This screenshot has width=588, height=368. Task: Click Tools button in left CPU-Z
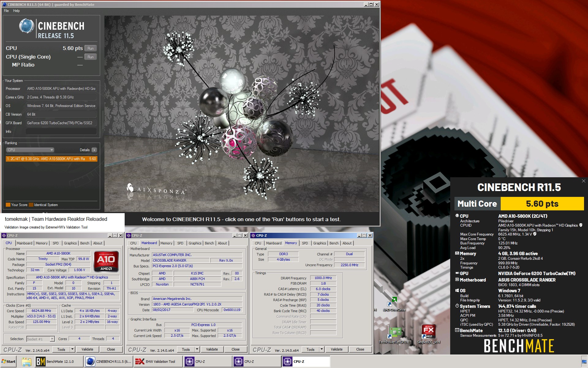(x=61, y=349)
